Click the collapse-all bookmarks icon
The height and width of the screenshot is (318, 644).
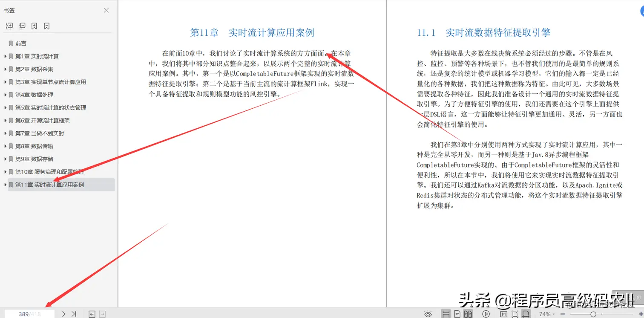pyautogui.click(x=22, y=26)
